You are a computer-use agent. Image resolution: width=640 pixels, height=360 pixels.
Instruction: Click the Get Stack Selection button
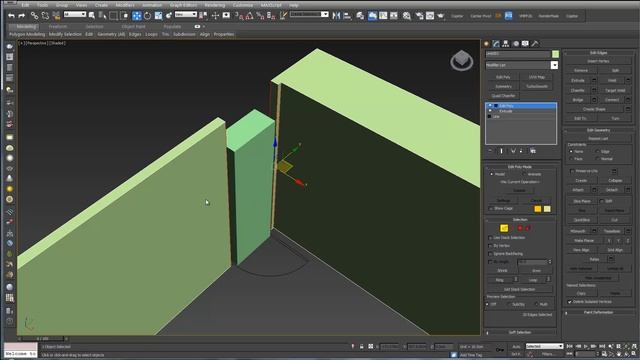(519, 289)
